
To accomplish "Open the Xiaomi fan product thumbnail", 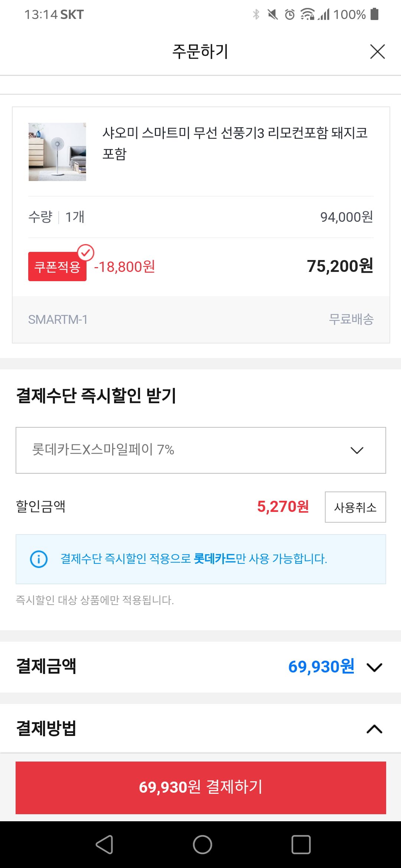I will click(57, 152).
